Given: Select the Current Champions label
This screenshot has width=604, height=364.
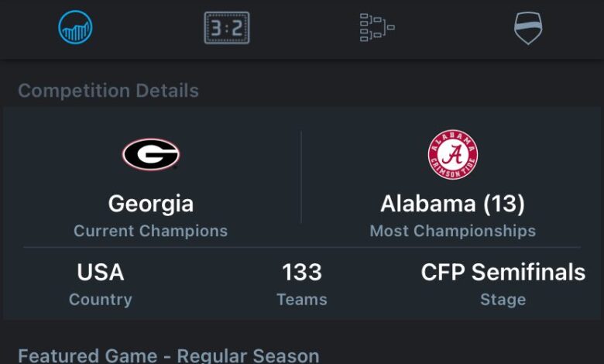Looking at the screenshot, I should click(x=151, y=231).
